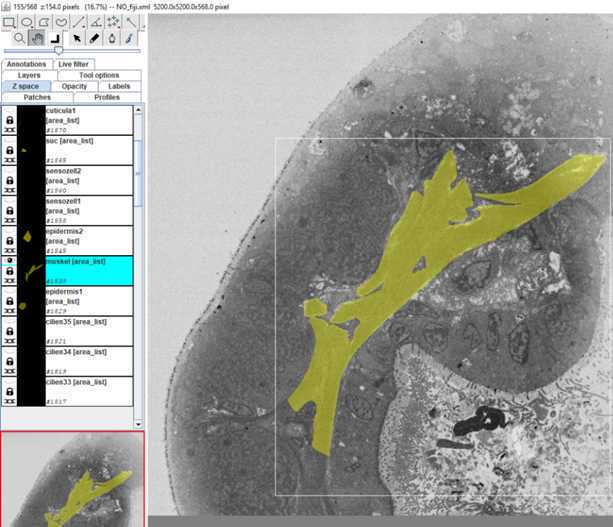
Task: Click link icon on cilien35 row
Action: pyautogui.click(x=9, y=341)
